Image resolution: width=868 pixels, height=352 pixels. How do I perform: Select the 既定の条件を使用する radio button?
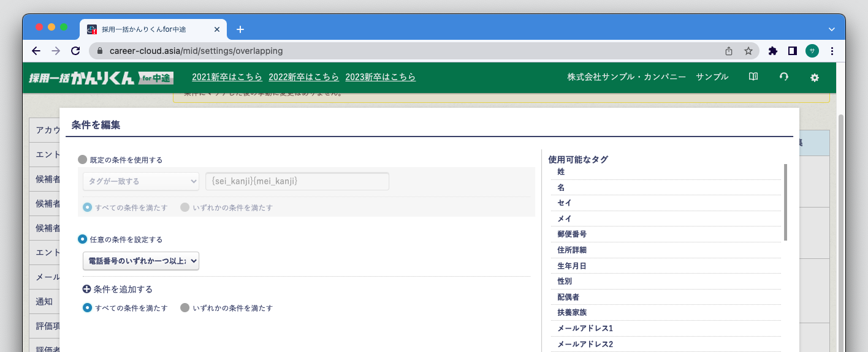(x=83, y=160)
